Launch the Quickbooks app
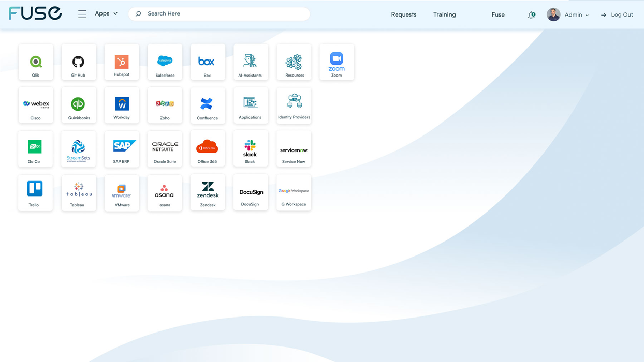 coord(79,105)
